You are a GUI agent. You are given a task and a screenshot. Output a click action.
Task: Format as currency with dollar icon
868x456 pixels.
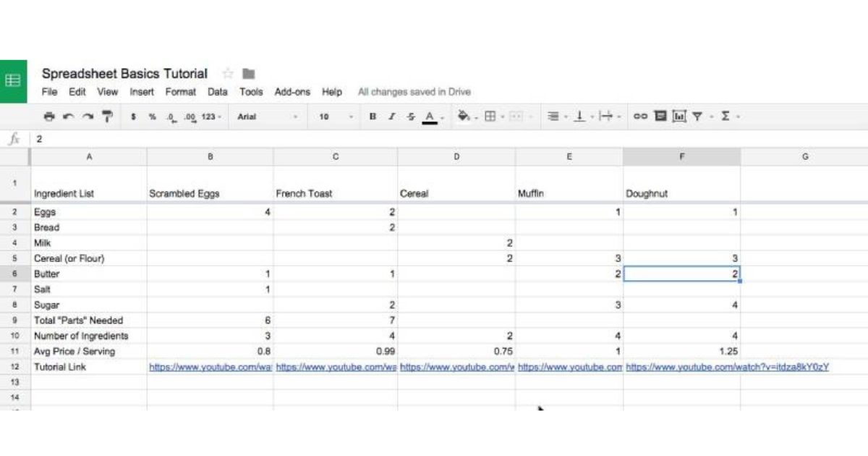(x=134, y=117)
